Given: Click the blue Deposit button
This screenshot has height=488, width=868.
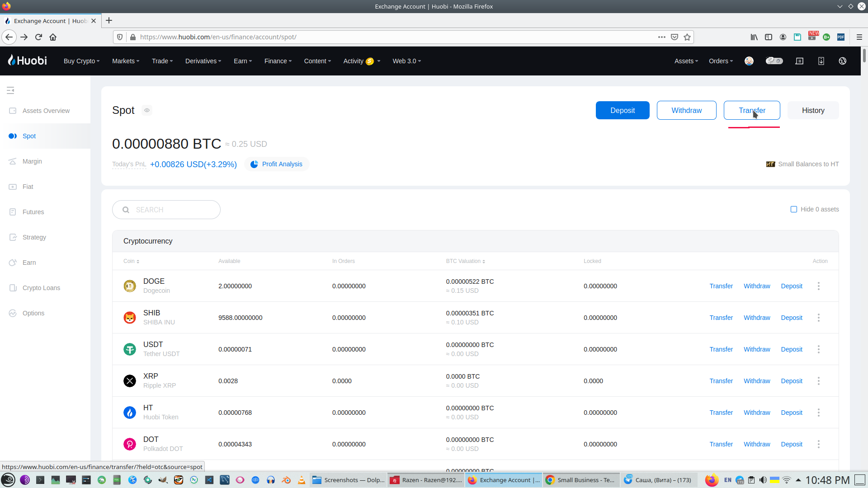Looking at the screenshot, I should click(x=623, y=110).
